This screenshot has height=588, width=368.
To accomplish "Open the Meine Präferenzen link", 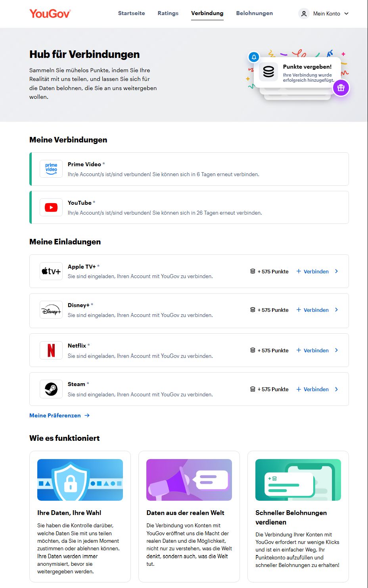I will coord(59,415).
